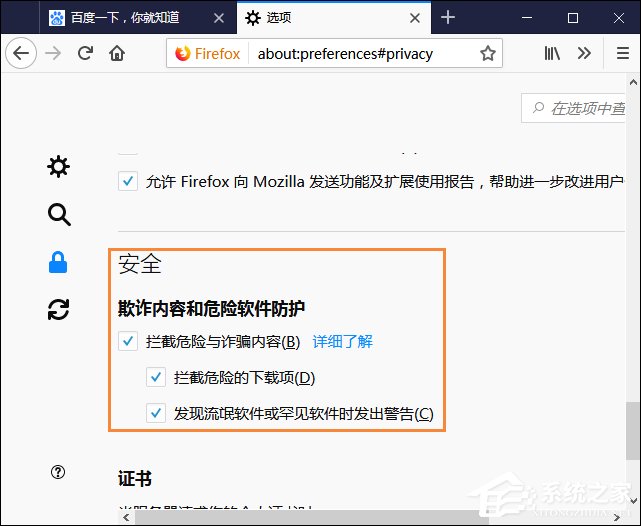Click the forward navigation arrow
The image size is (641, 526).
pyautogui.click(x=53, y=53)
